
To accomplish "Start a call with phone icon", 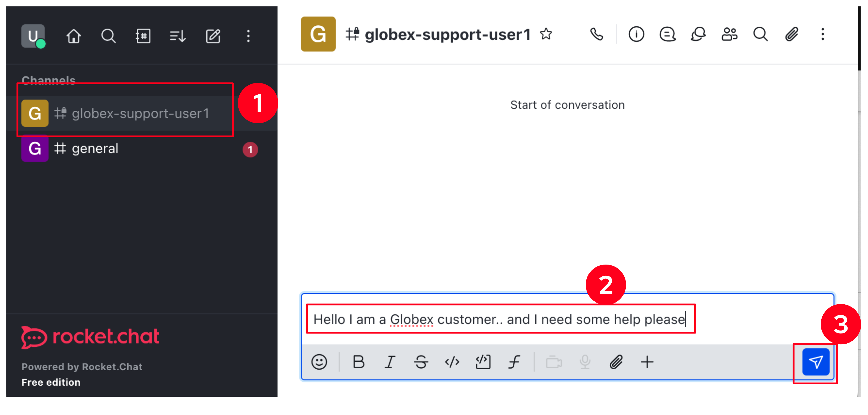I will [x=596, y=34].
